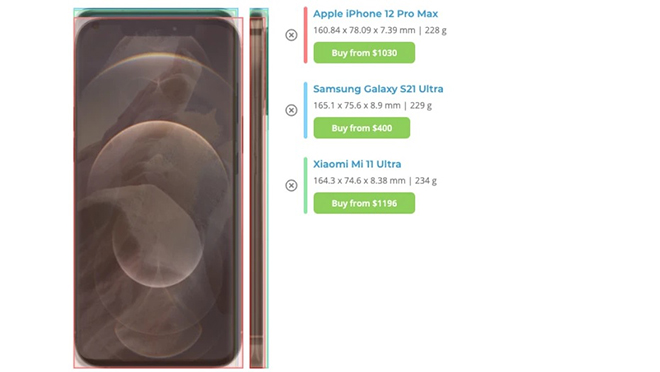Select the side profile phone overlay image
Viewport: 660px width, 372px height.
pyautogui.click(x=258, y=189)
